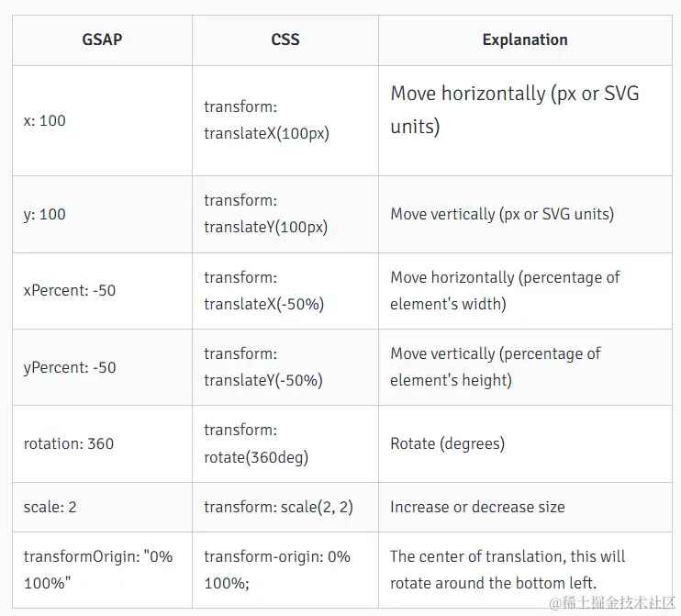The image size is (681, 616).
Task: Click the translateX(-50%) cell
Action: click(285, 291)
